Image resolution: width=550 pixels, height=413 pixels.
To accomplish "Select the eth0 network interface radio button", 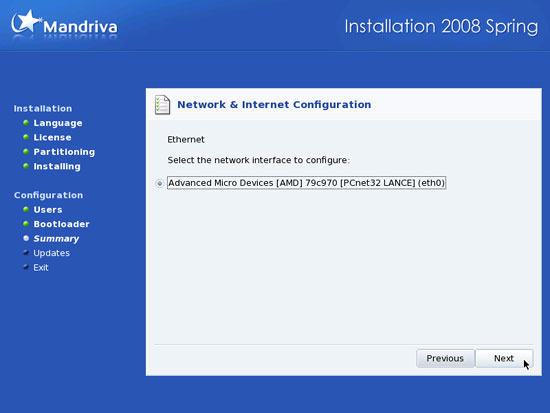I will pos(160,183).
